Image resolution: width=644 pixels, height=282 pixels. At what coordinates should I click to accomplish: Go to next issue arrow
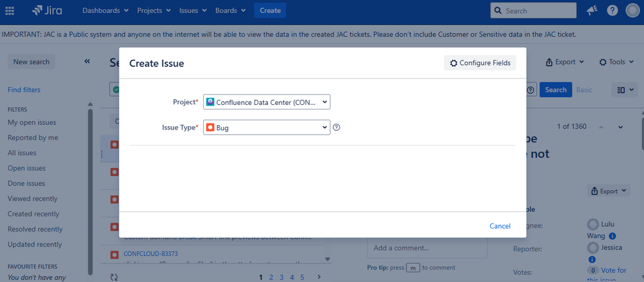tap(621, 127)
